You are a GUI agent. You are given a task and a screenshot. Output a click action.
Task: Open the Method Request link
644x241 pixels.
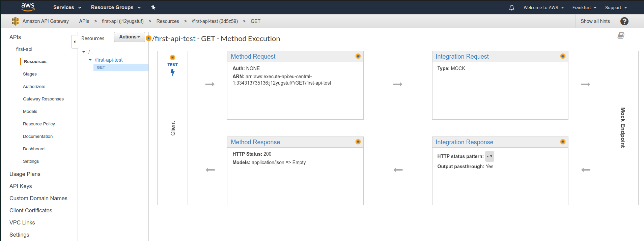coord(253,56)
